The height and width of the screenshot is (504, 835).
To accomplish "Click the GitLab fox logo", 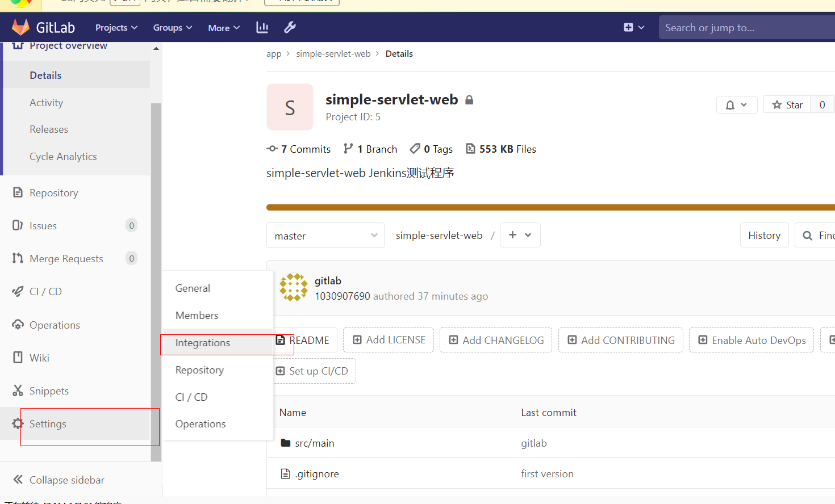I will [20, 27].
